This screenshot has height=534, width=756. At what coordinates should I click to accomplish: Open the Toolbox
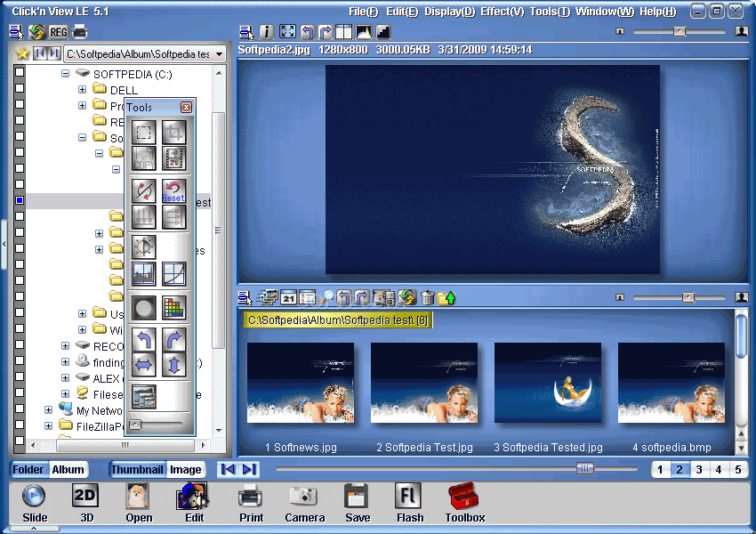pos(464,504)
